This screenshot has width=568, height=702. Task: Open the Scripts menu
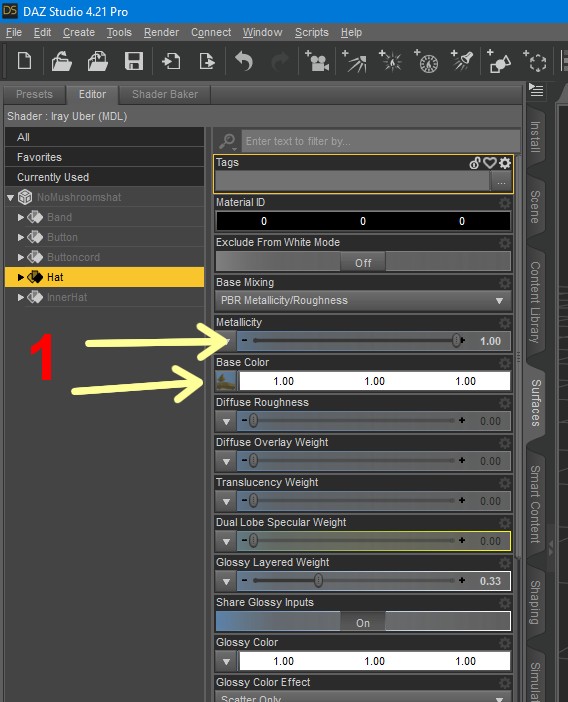(x=312, y=32)
